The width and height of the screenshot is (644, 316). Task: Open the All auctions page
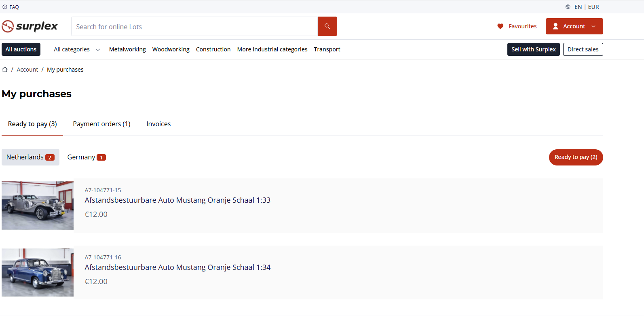pos(21,49)
